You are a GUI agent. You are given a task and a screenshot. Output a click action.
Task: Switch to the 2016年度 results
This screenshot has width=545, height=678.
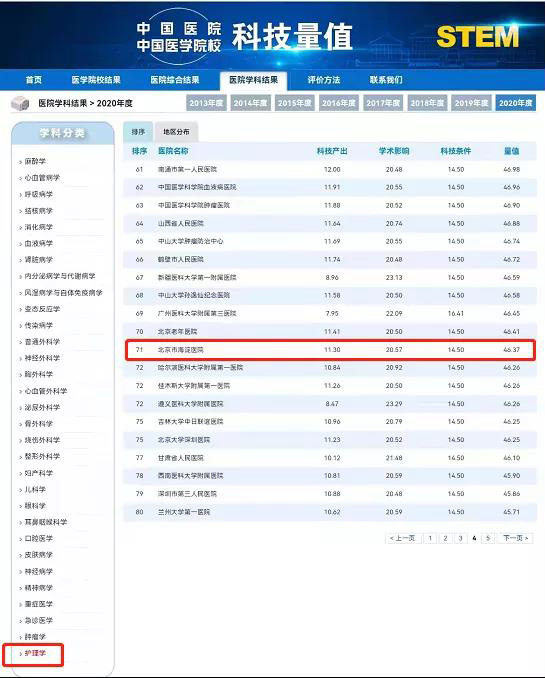point(339,103)
